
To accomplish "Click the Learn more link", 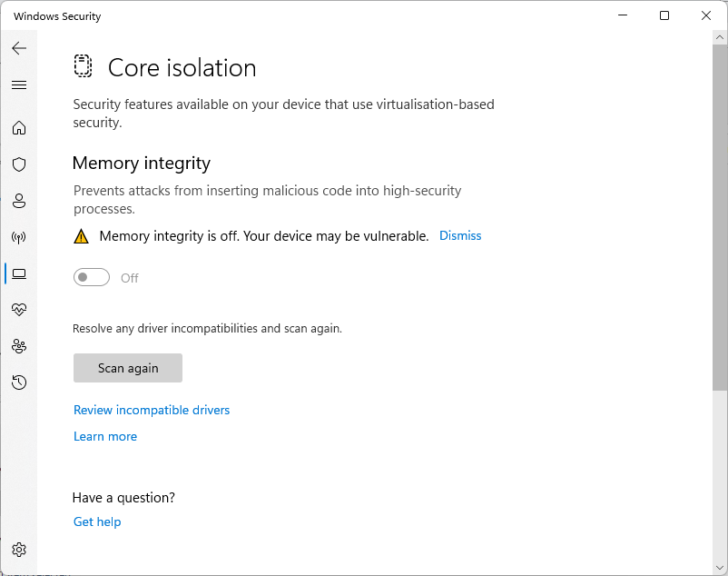I will (105, 437).
